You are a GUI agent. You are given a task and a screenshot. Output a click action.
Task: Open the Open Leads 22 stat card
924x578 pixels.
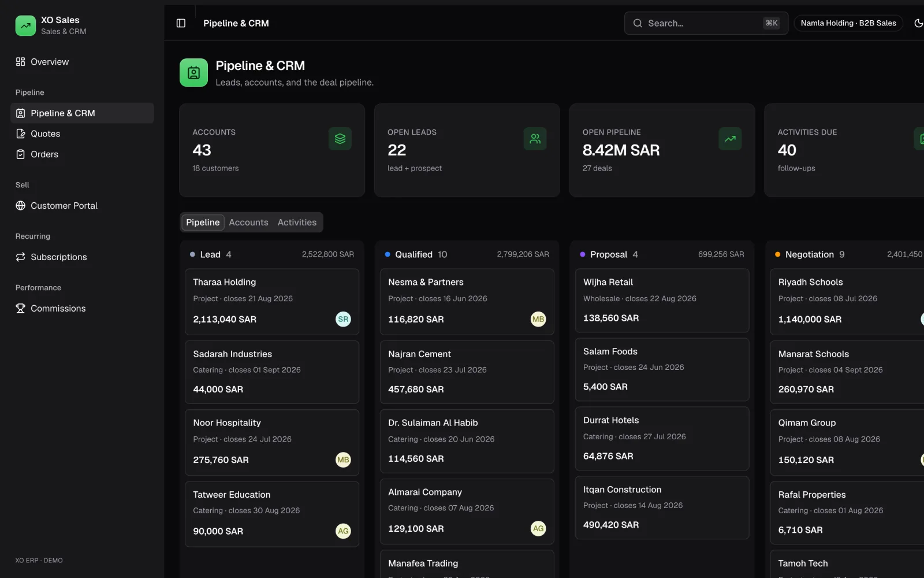(x=467, y=150)
